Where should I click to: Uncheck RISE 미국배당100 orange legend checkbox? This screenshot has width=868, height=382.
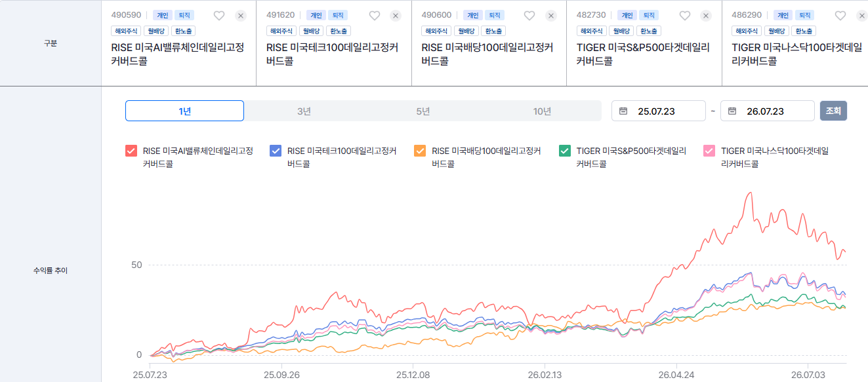tap(420, 151)
